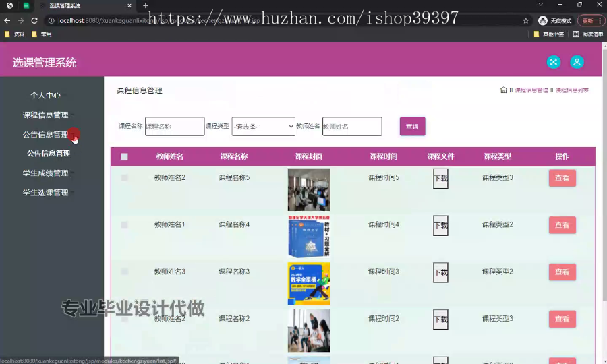Click the 课程信息管理 breadcrumb link

(531, 90)
